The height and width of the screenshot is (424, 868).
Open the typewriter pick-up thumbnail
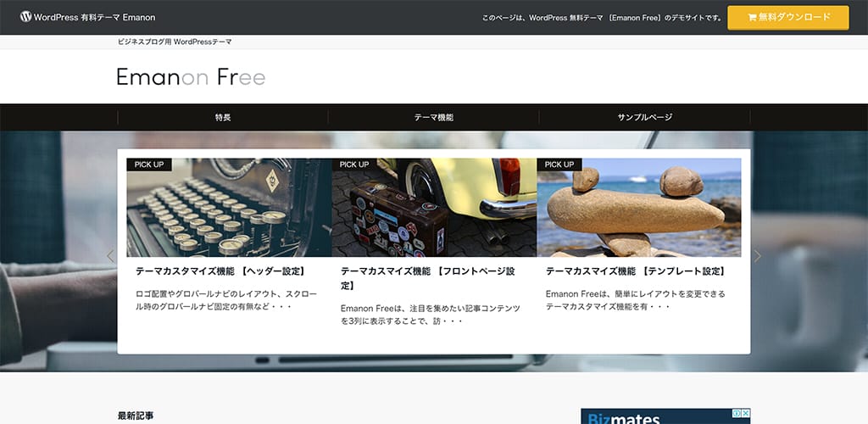[229, 208]
